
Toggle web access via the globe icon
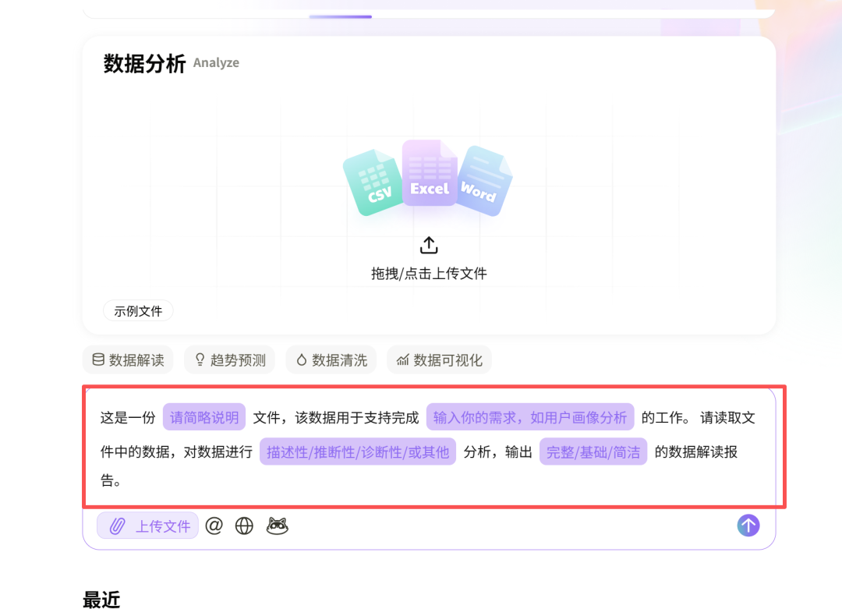click(x=243, y=526)
